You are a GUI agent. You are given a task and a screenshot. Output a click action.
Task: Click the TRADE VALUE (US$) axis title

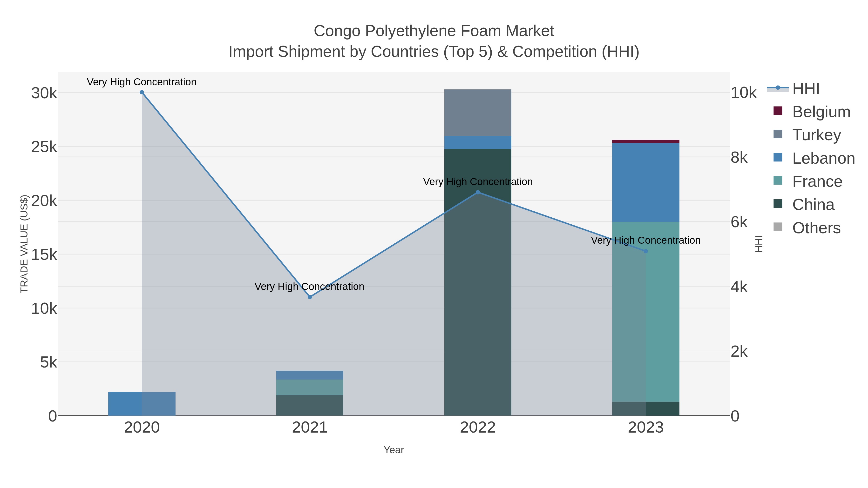24,244
